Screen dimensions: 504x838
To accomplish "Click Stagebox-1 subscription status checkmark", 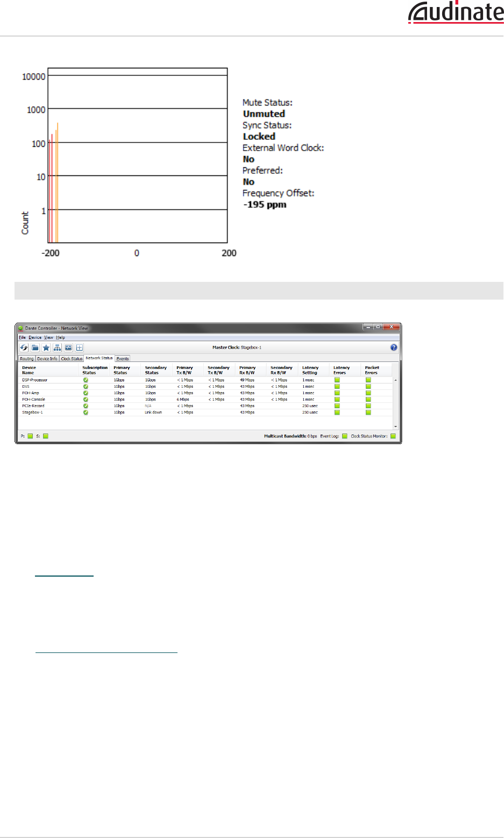I will click(x=86, y=412).
